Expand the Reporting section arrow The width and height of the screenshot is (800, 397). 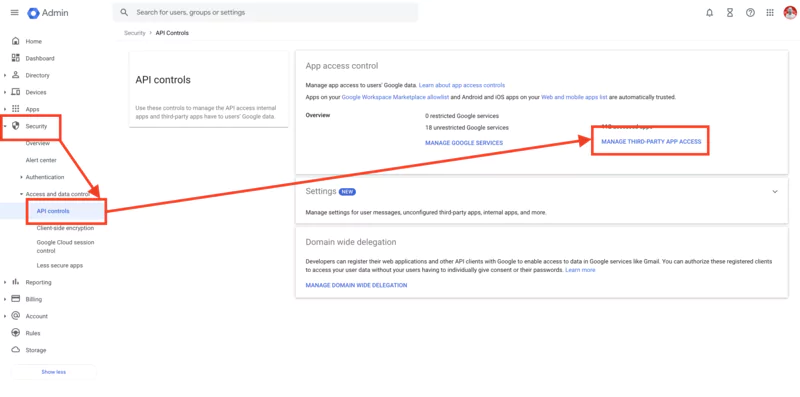[5, 282]
